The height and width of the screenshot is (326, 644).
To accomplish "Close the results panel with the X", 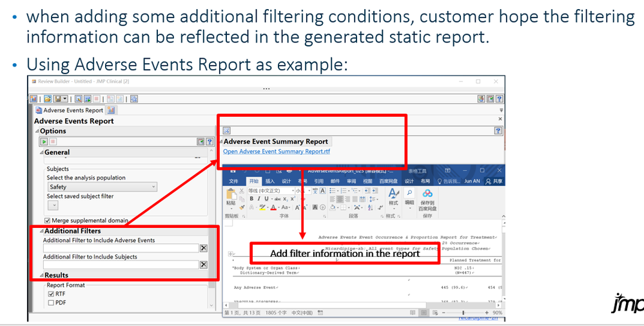I will tap(500, 119).
